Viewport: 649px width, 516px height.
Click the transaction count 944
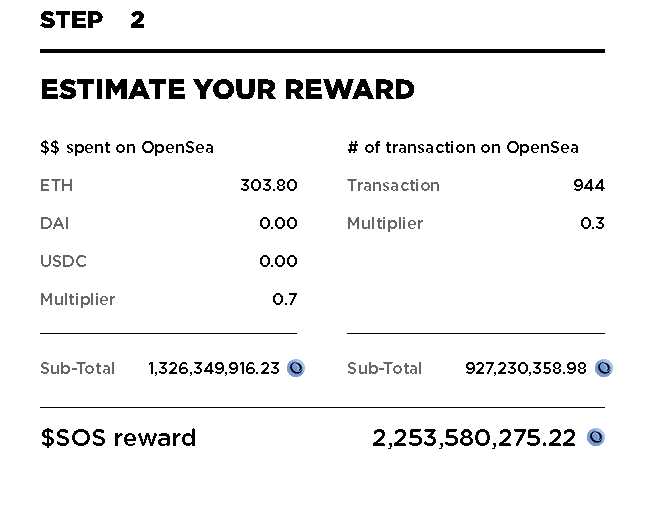coord(589,185)
